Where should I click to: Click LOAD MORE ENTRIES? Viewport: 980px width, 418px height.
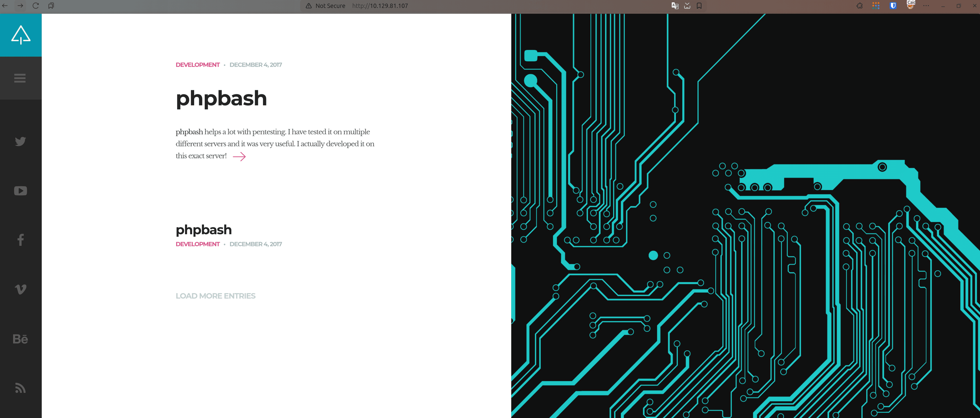pos(215,296)
